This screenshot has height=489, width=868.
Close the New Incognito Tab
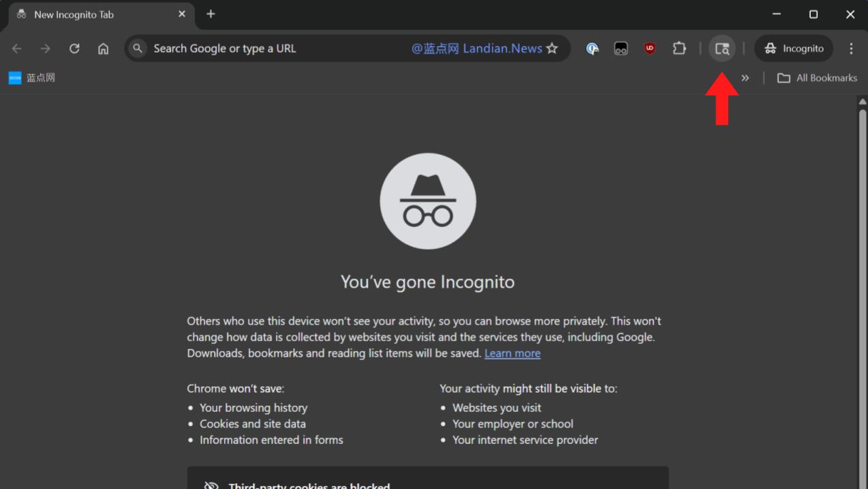coord(182,14)
